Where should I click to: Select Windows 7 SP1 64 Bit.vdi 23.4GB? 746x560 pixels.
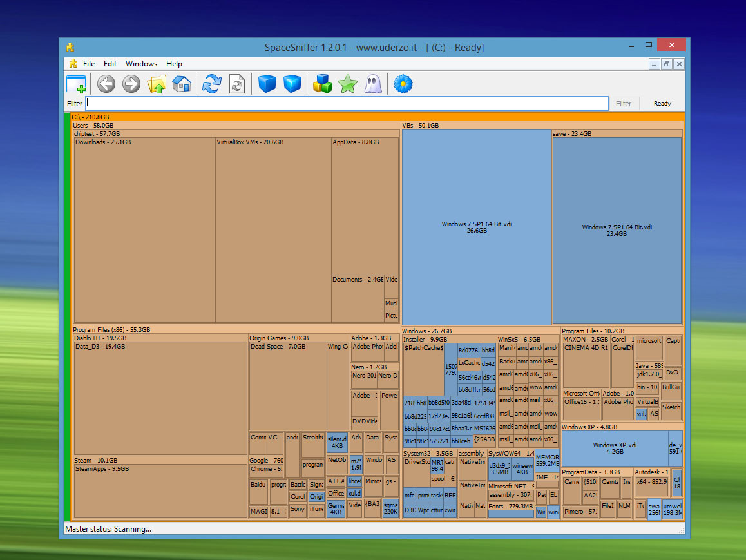click(x=617, y=231)
